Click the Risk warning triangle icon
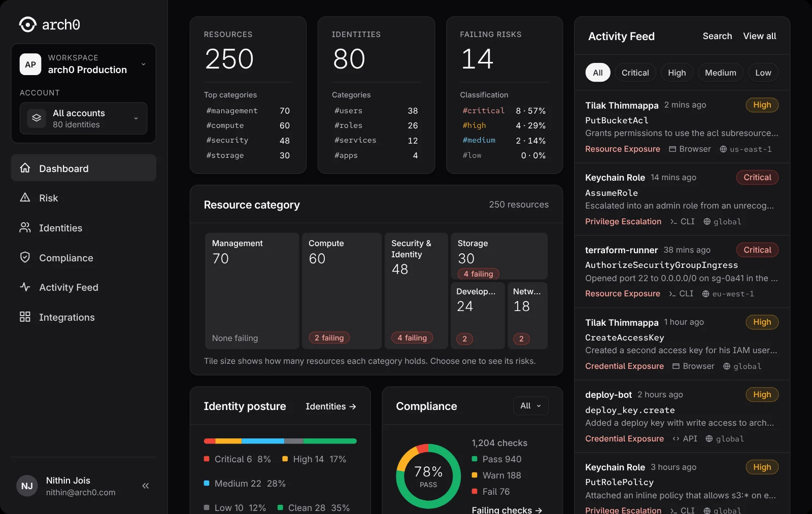Image resolution: width=812 pixels, height=514 pixels. point(25,197)
